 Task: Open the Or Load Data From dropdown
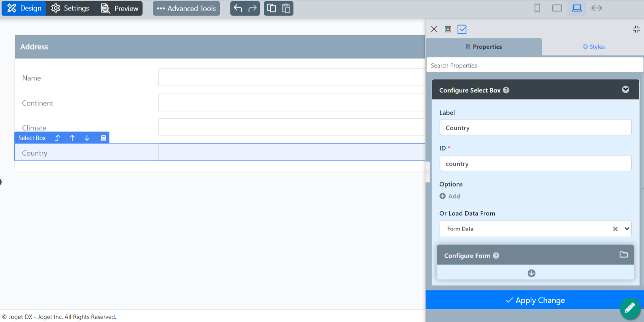(627, 229)
